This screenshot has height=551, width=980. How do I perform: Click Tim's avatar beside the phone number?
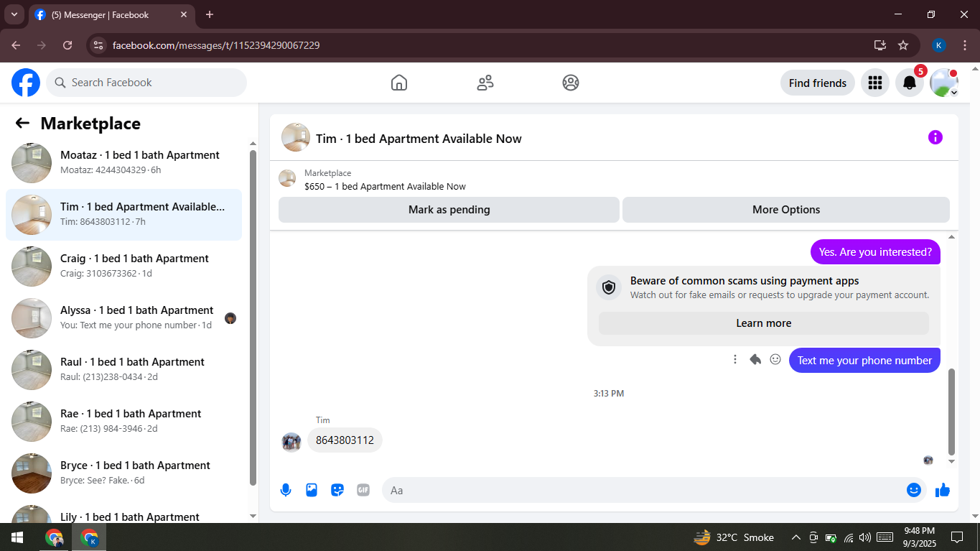pyautogui.click(x=291, y=442)
